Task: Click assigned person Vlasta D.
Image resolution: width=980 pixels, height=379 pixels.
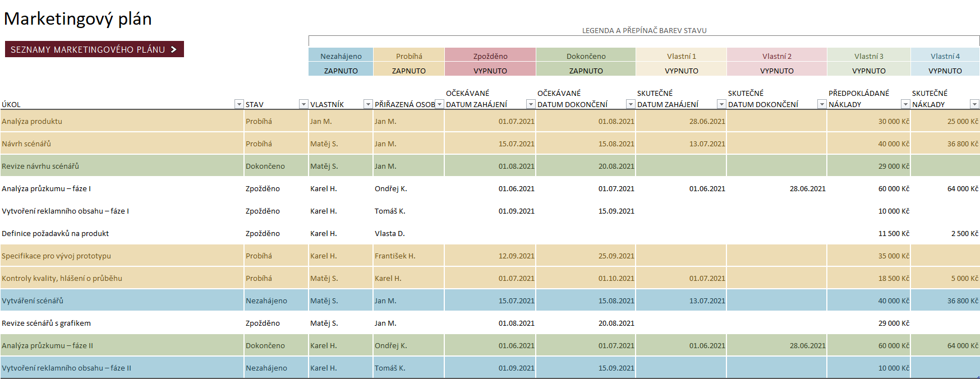Action: [408, 233]
